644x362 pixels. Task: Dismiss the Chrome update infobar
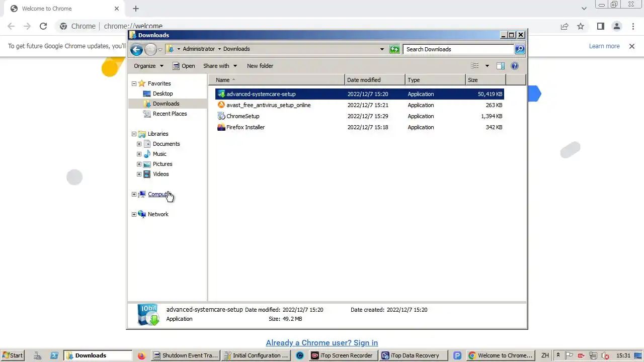tap(632, 46)
